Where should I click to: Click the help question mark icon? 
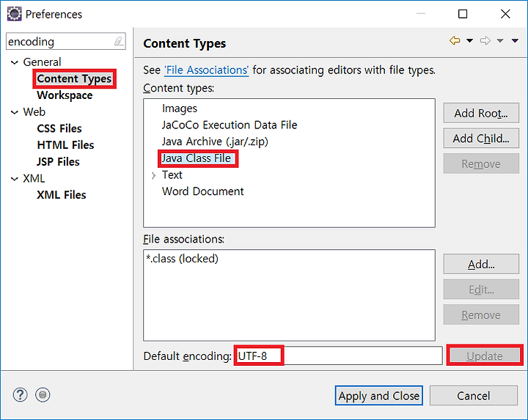[x=21, y=395]
